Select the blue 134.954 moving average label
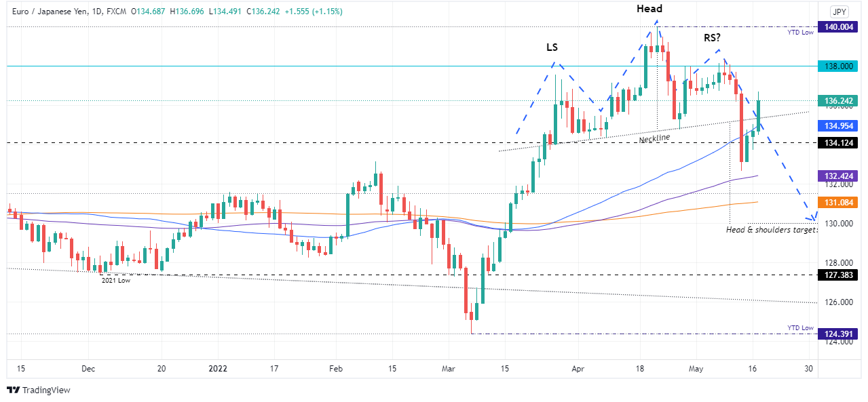The height and width of the screenshot is (402, 868). [x=838, y=126]
